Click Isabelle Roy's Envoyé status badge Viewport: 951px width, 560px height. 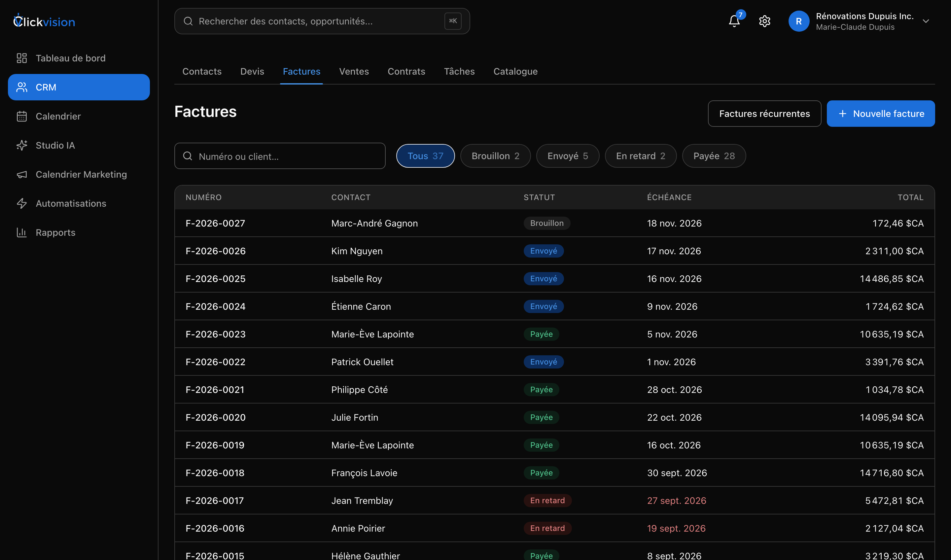[544, 278]
